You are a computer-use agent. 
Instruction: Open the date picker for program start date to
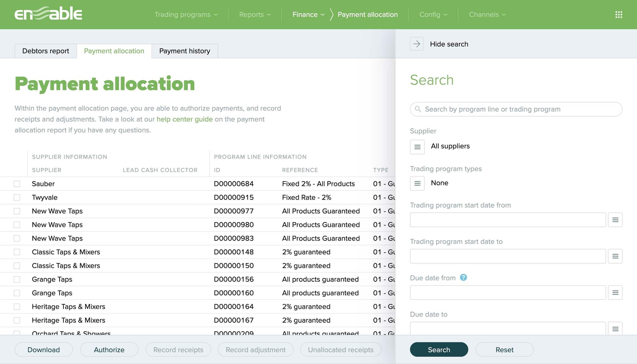click(x=615, y=256)
